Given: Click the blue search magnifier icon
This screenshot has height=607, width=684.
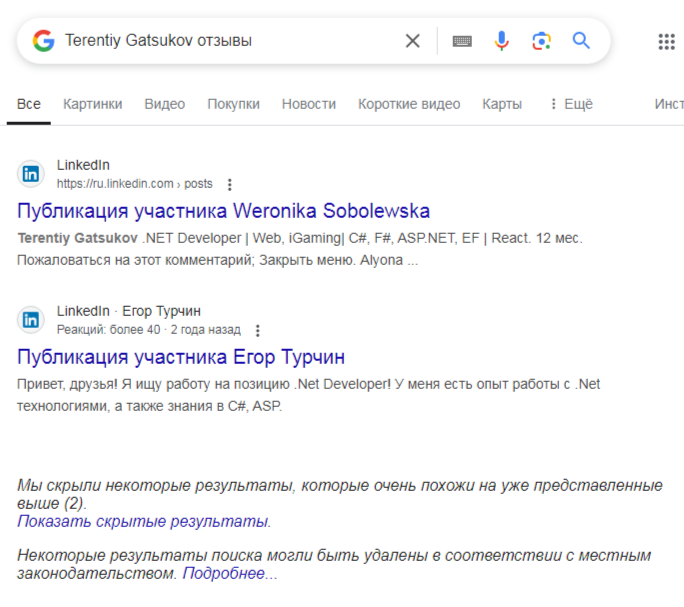Looking at the screenshot, I should point(581,41).
